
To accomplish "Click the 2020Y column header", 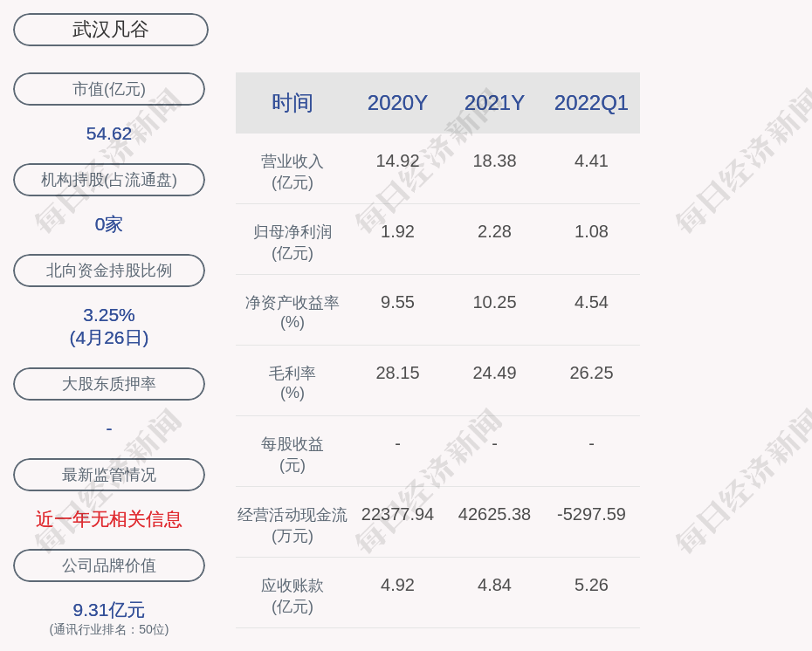I will (397, 102).
